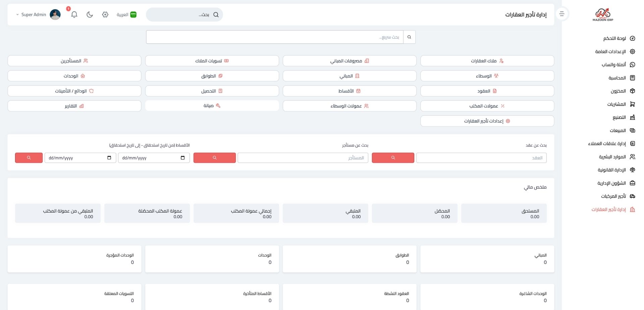644x310 pixels.
Task: Open the calendar picker on the installments from-date field
Action: pyautogui.click(x=182, y=158)
